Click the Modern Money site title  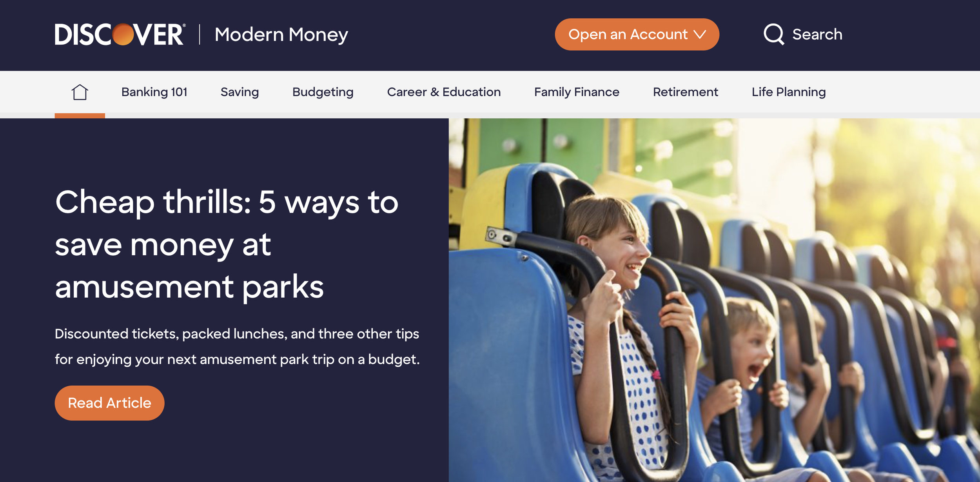[281, 35]
